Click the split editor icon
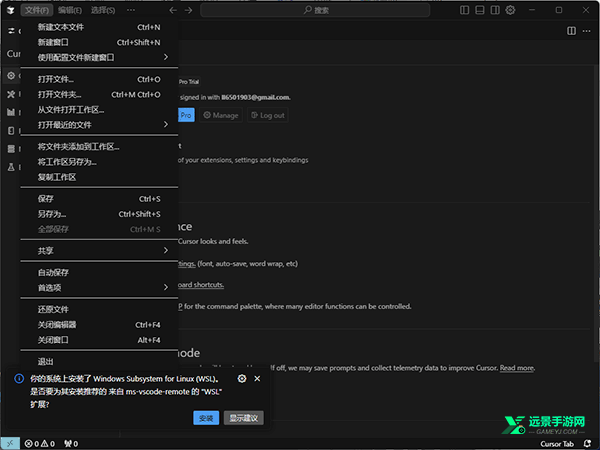This screenshot has height=450, width=600. tap(571, 32)
